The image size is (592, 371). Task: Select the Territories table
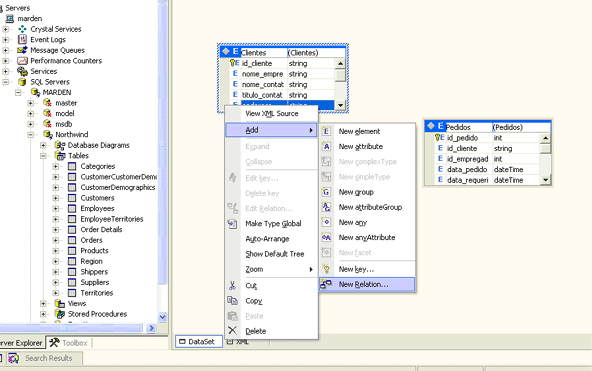coord(97,293)
